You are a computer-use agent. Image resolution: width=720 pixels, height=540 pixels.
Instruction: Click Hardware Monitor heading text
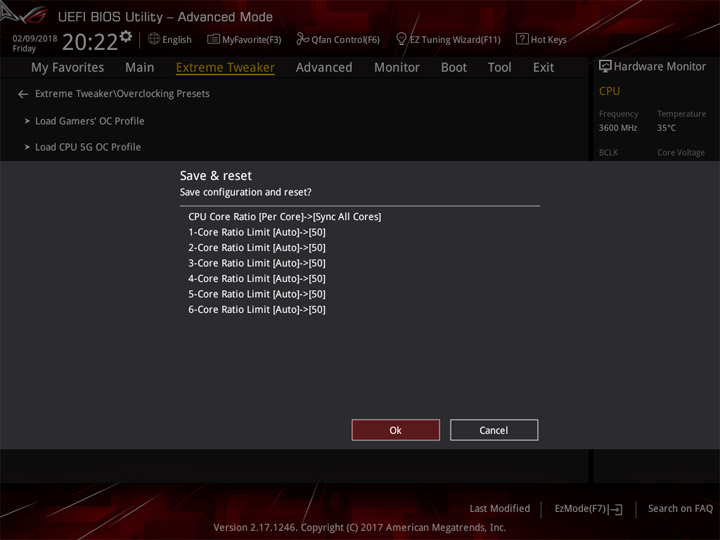(660, 67)
